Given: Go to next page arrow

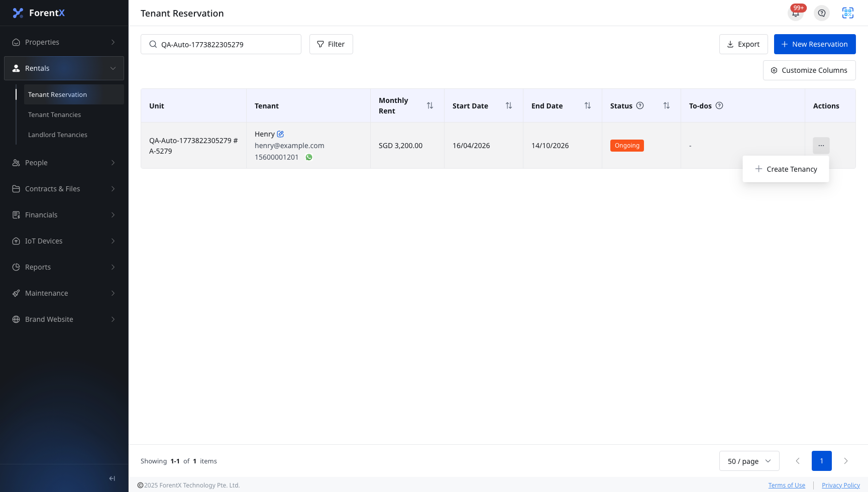Looking at the screenshot, I should coord(846,461).
